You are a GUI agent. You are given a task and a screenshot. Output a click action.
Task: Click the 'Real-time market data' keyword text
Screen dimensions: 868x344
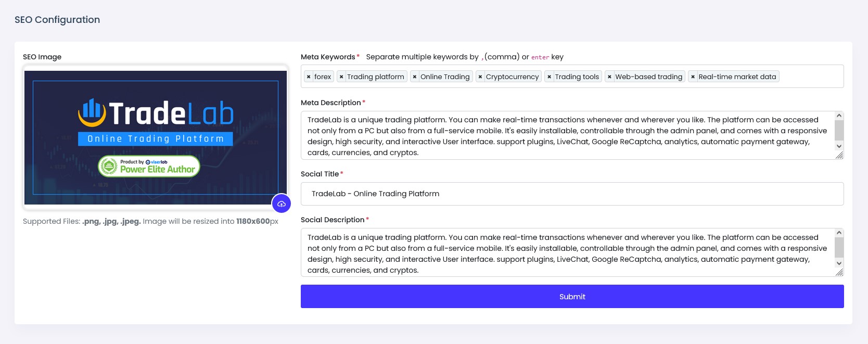point(737,77)
